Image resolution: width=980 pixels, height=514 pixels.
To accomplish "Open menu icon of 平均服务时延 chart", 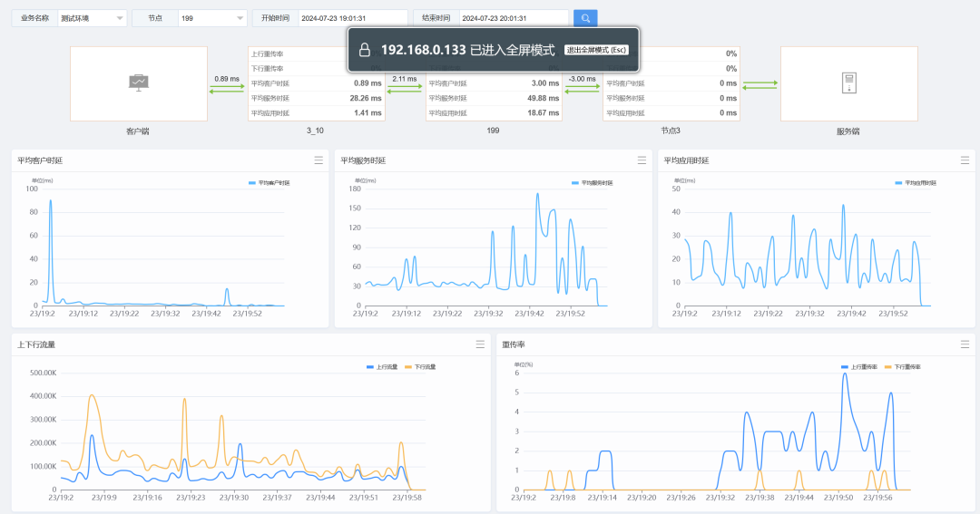I will 642,160.
